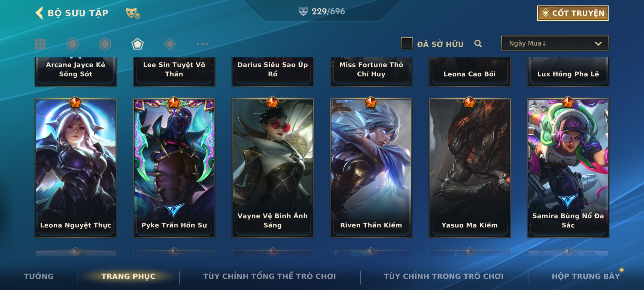Select the Yasuo Ma Kiếm skin card
This screenshot has width=644, height=290.
pos(470,168)
